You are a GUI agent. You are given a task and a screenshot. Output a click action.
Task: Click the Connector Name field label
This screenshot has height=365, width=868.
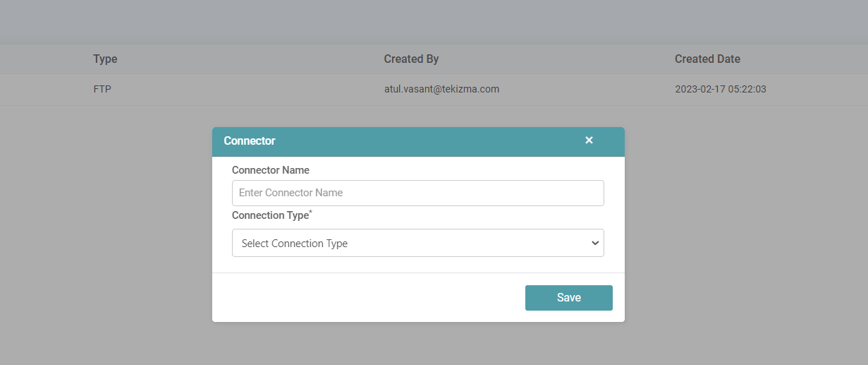click(271, 170)
